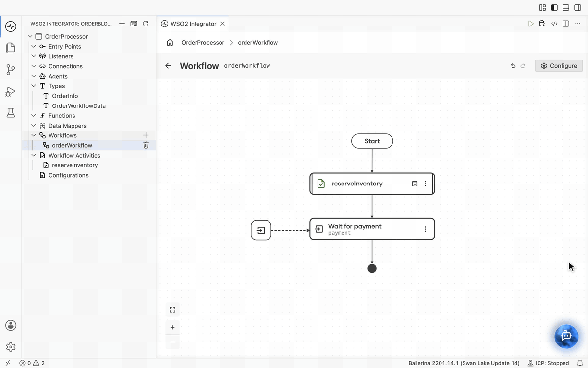588x368 pixels.
Task: Show errors and warnings in the status bar
Action: click(32, 363)
